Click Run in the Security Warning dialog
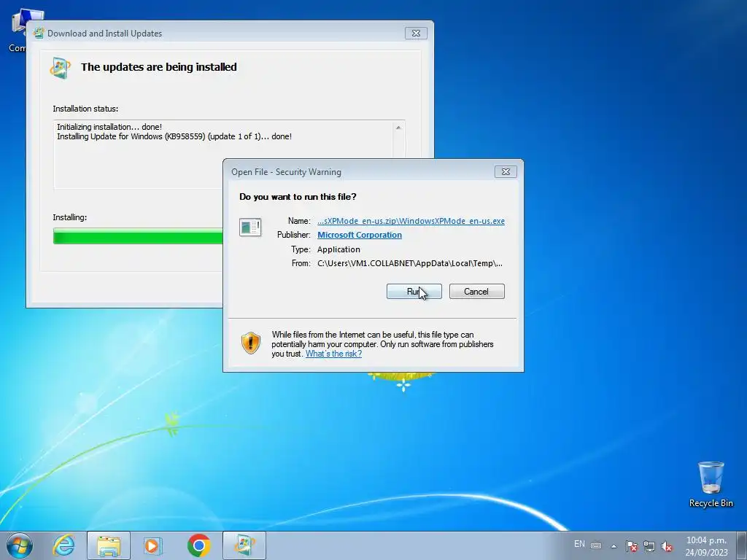The height and width of the screenshot is (560, 747). pos(414,292)
